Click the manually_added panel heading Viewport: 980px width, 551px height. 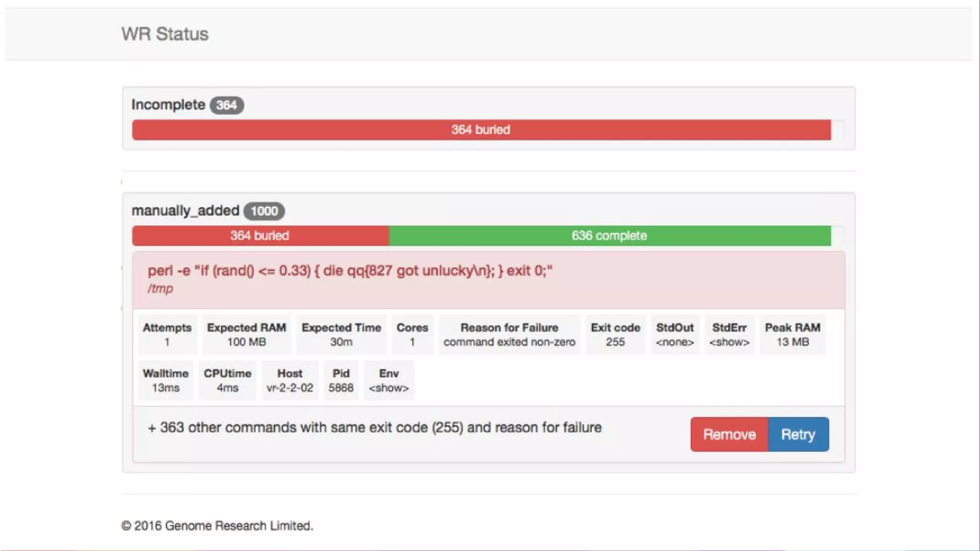[x=185, y=210]
